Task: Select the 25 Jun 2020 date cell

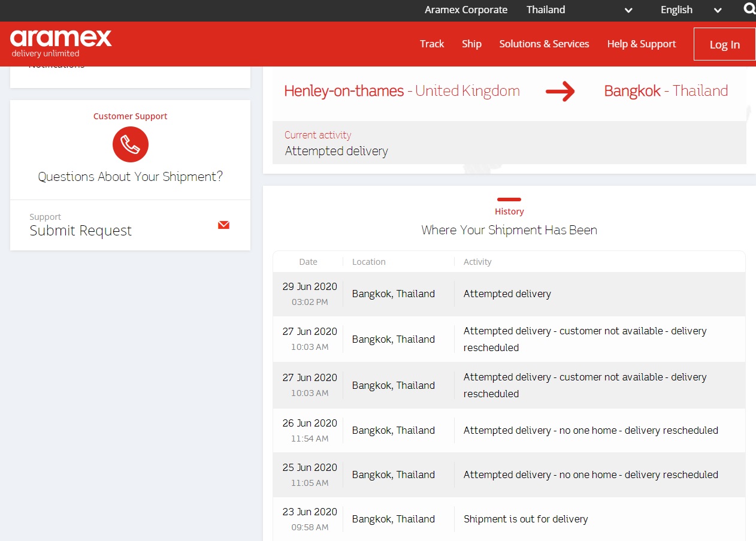Action: pyautogui.click(x=310, y=467)
